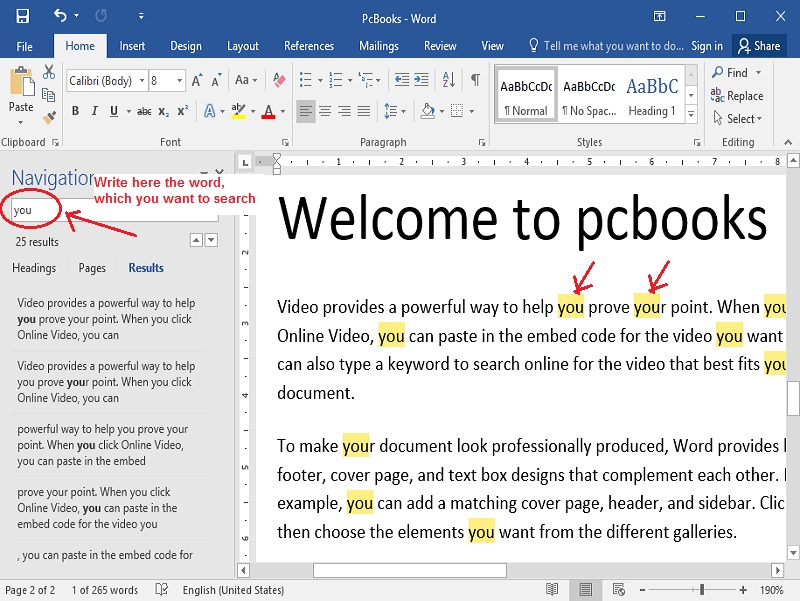Open the Change Case Aa dropdown
Screen dimensions: 800x601
[245, 80]
